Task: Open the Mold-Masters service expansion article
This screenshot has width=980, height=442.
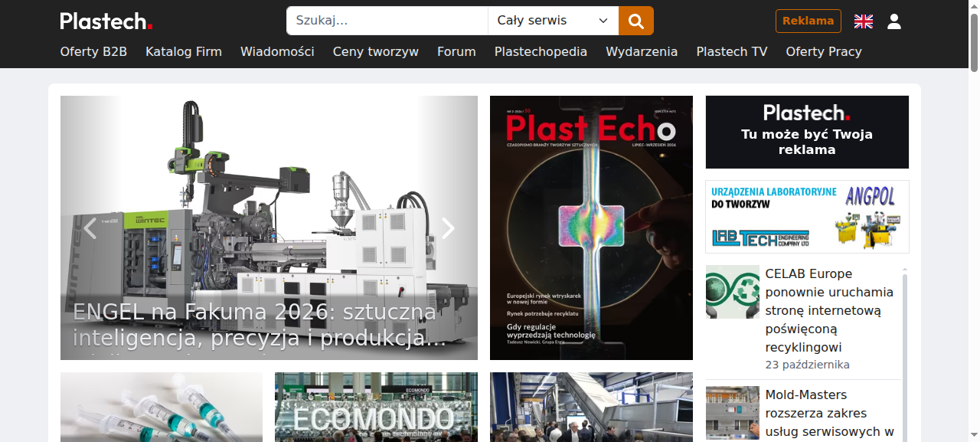Action: [x=830, y=413]
